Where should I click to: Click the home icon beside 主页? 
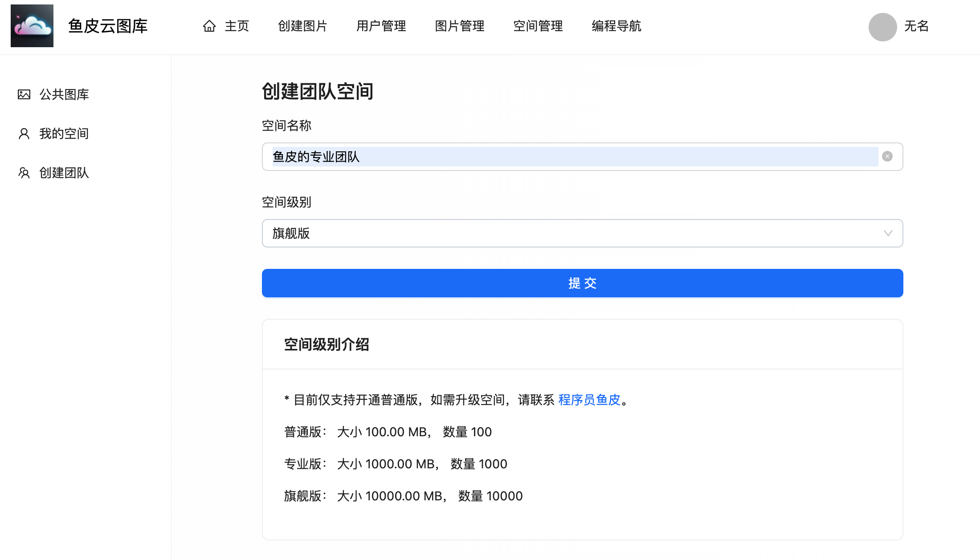click(209, 26)
